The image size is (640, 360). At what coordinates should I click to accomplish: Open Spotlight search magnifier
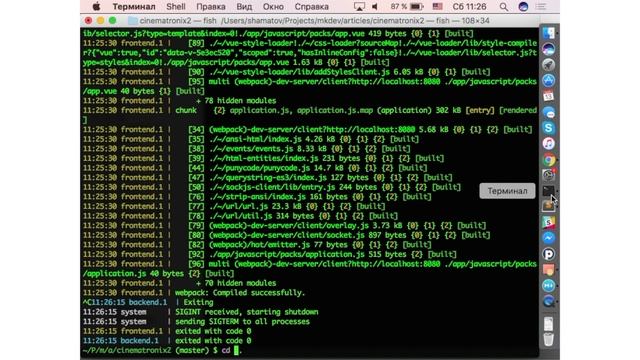[504, 7]
